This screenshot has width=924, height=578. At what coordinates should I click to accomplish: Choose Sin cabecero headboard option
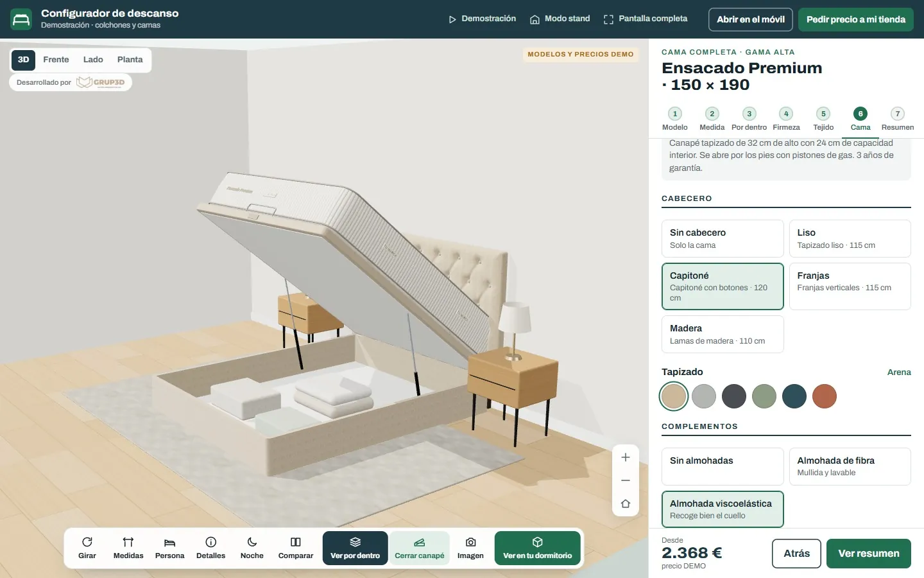point(723,238)
